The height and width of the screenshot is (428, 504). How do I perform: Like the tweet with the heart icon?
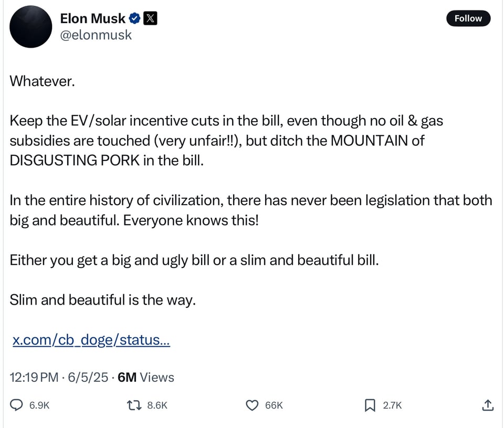(x=253, y=405)
